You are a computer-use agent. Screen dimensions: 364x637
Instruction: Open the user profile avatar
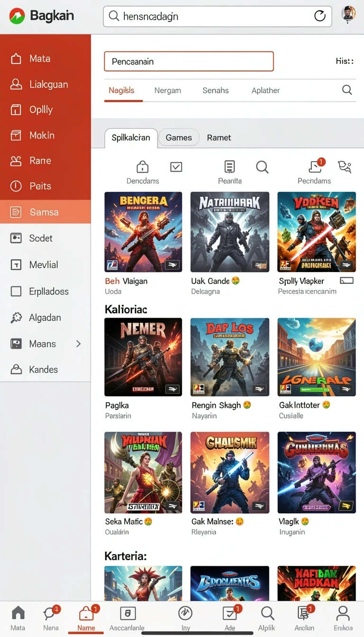pyautogui.click(x=348, y=14)
